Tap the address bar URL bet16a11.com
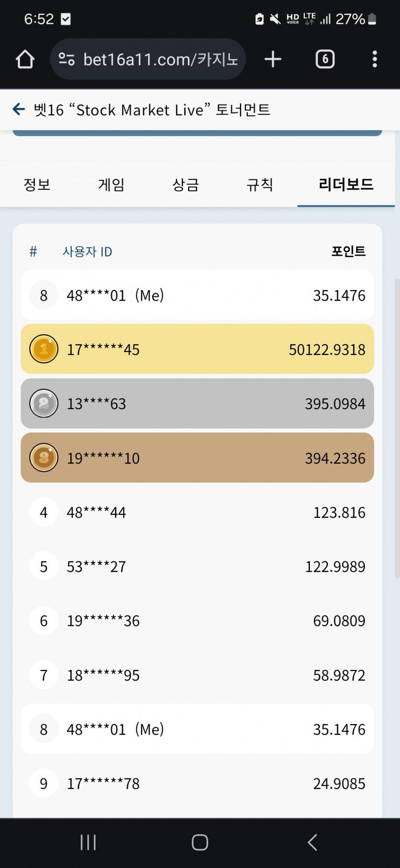Screen dimensions: 400x868 (x=160, y=59)
